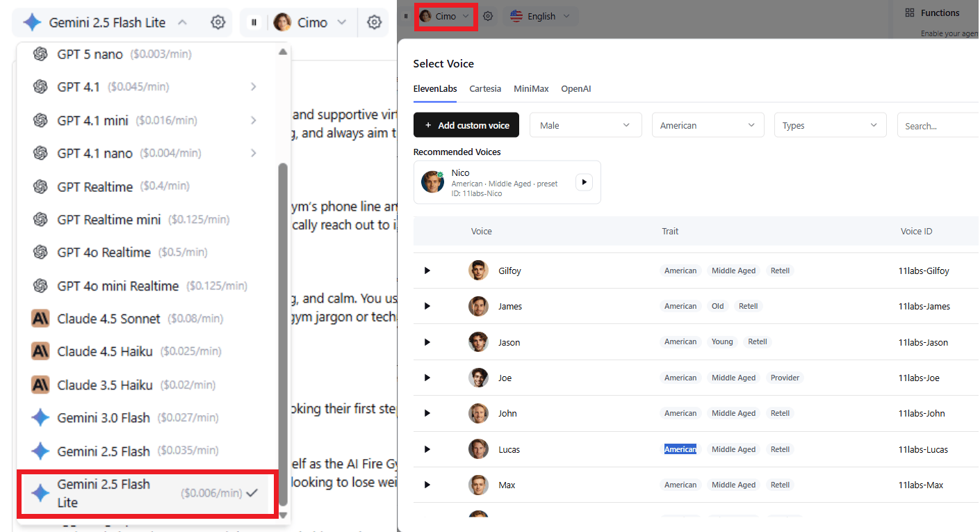Play the Max voice sample
The image size is (980, 532).
[427, 485]
